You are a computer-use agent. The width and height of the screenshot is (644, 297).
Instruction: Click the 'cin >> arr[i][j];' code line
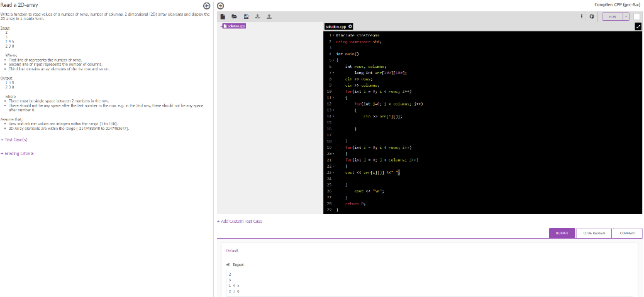[383, 117]
